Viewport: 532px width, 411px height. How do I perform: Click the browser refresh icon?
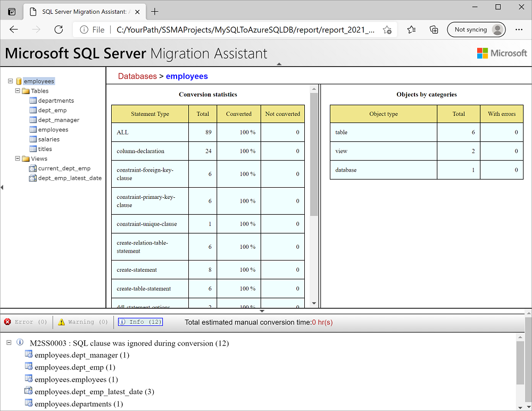(59, 30)
